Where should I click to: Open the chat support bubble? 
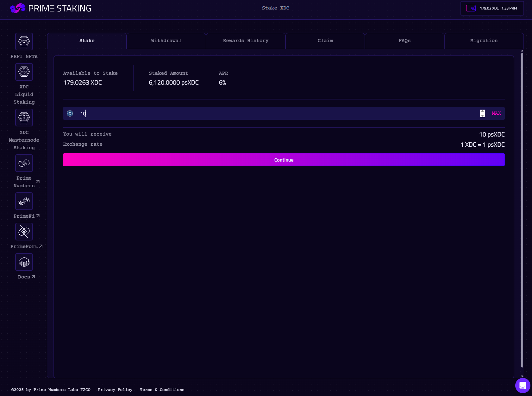pyautogui.click(x=523, y=386)
